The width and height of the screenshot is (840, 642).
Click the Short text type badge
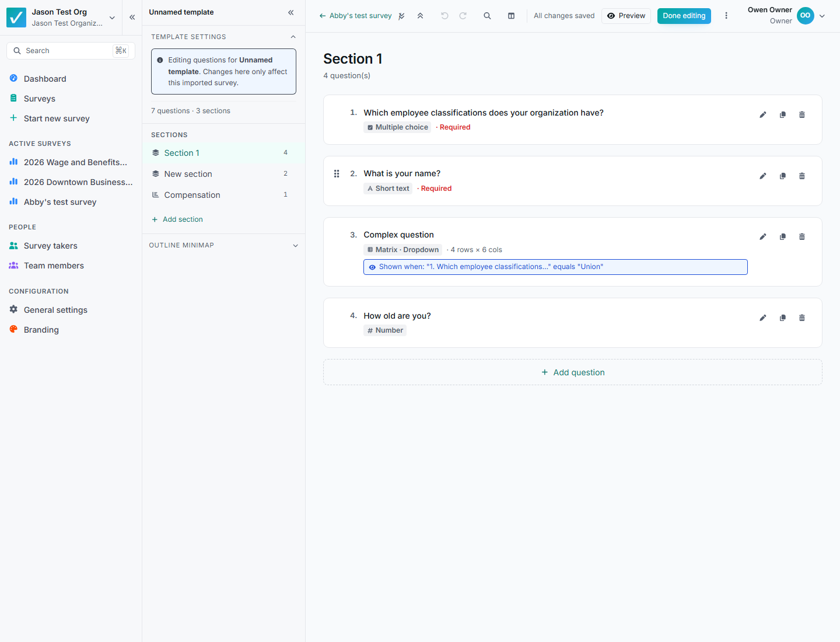(x=388, y=189)
